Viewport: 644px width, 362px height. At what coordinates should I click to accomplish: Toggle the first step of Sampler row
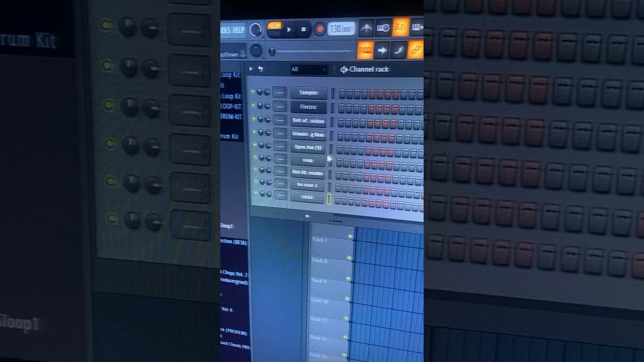click(x=342, y=94)
